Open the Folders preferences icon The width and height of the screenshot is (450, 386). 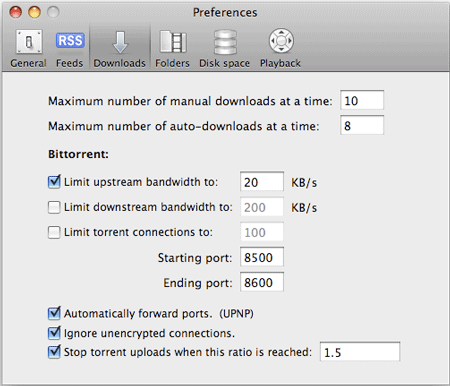(173, 42)
